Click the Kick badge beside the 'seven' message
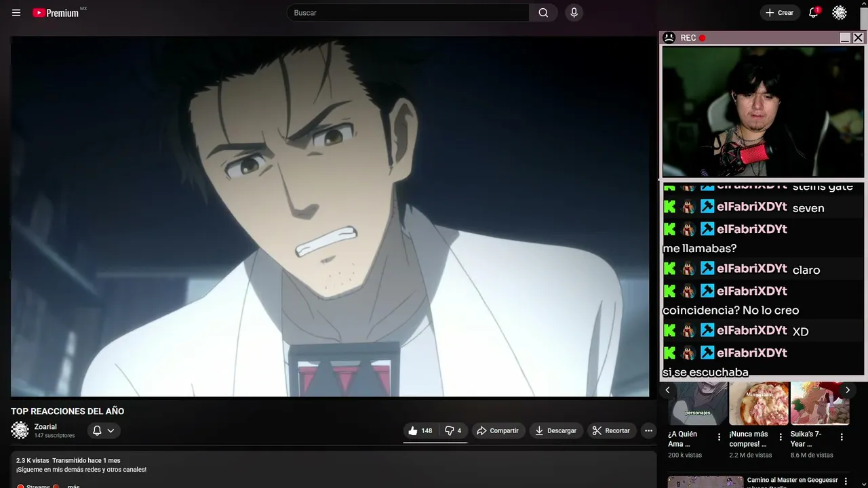 coord(669,207)
